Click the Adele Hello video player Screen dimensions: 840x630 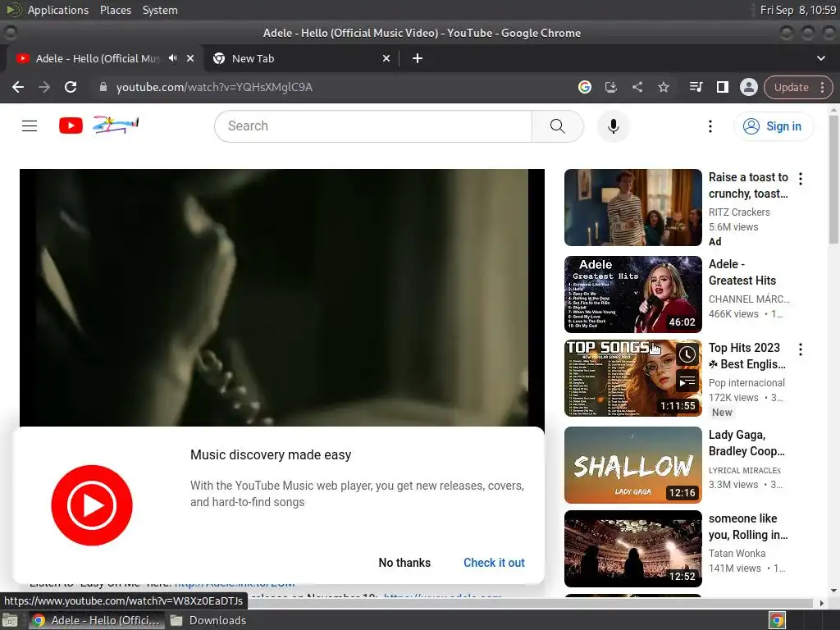(282, 298)
